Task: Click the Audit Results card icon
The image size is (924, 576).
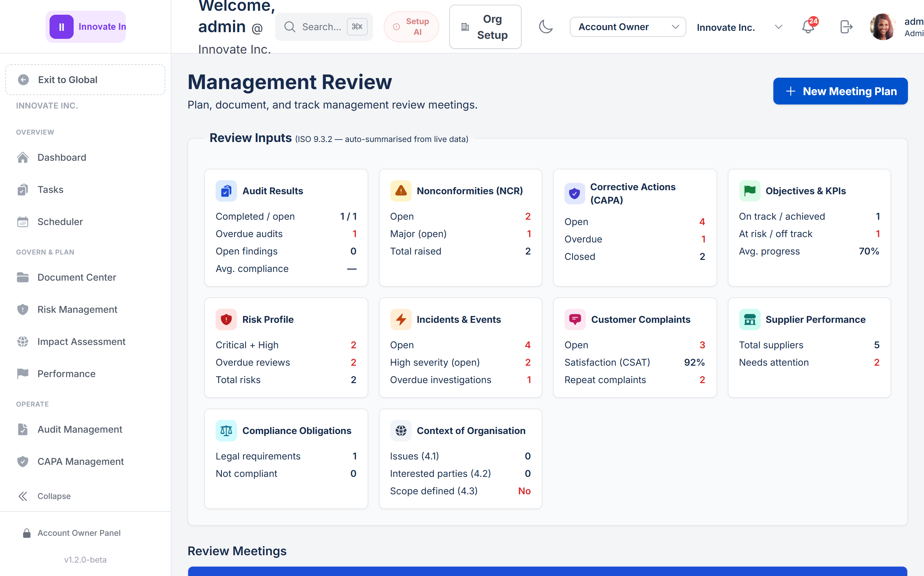Action: (226, 191)
